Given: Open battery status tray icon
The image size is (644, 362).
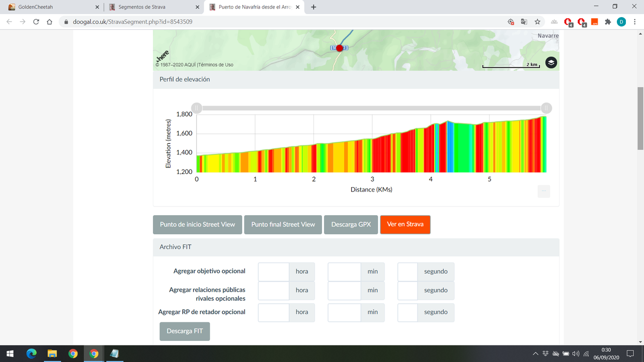Looking at the screenshot, I should pos(566,353).
